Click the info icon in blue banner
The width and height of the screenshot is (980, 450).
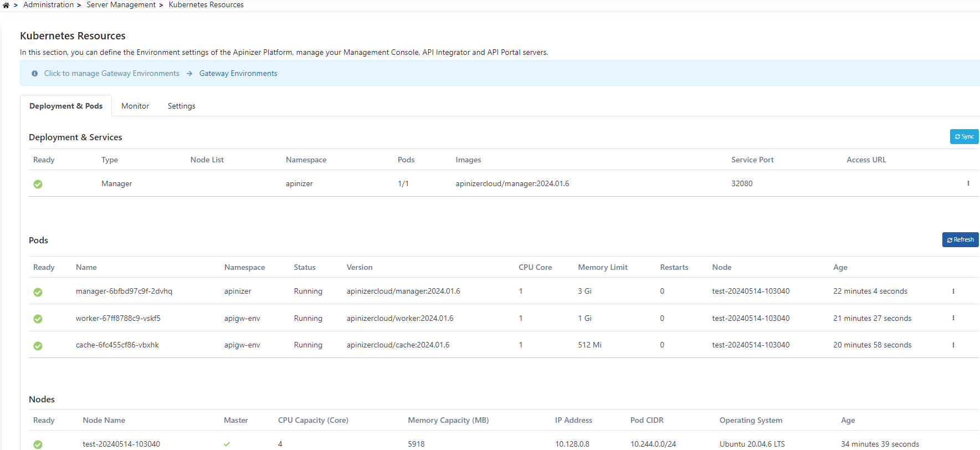(35, 73)
